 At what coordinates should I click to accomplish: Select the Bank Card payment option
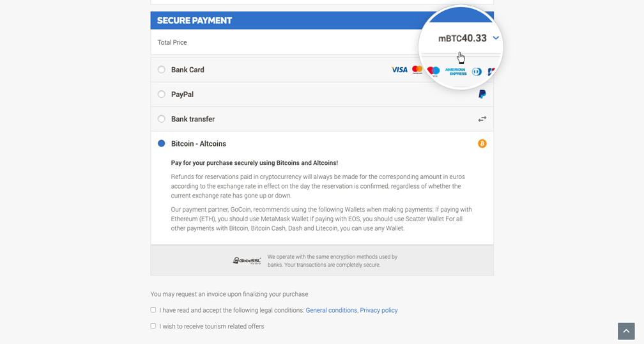[162, 70]
